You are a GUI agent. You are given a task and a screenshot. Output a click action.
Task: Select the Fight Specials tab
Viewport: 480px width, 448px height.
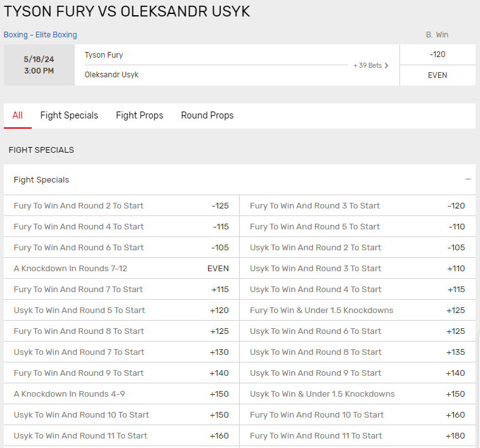click(x=69, y=115)
